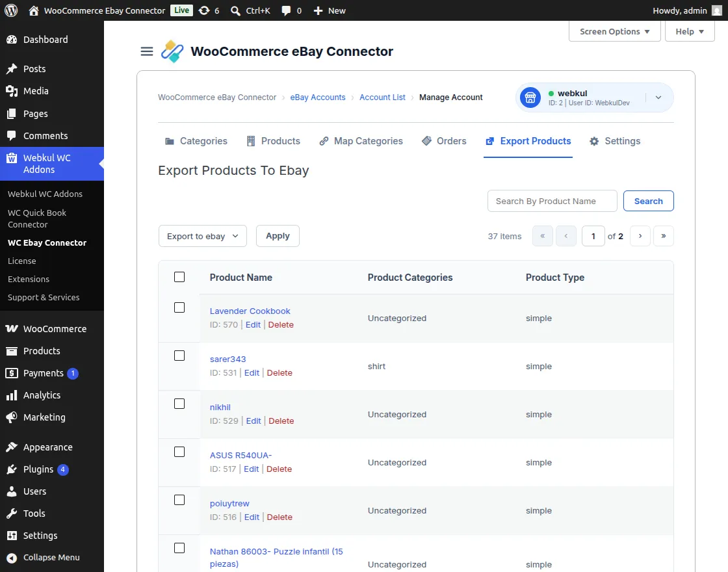Viewport: 728px width, 572px height.
Task: Focus the Search By Product Name field
Action: point(552,201)
